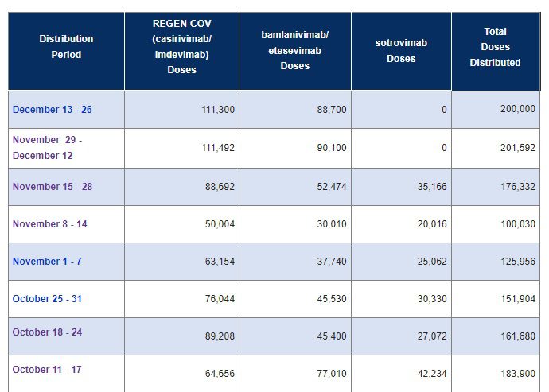Select the total 151,904
The height and width of the screenshot is (392, 549).
point(518,299)
